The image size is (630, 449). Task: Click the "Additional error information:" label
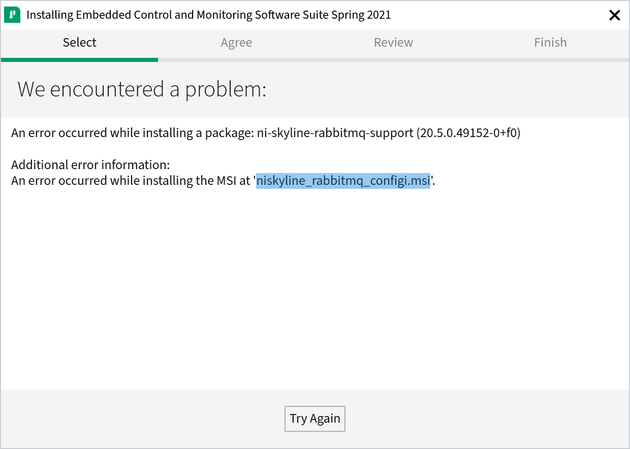pyautogui.click(x=90, y=164)
